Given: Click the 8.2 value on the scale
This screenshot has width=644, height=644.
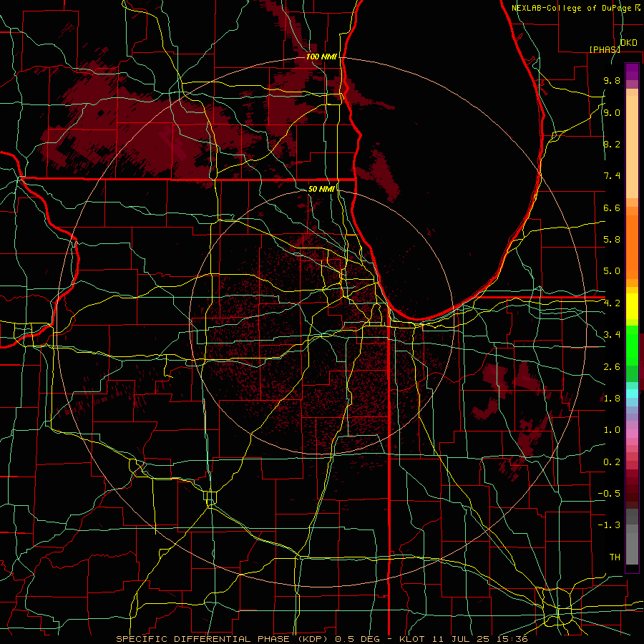Looking at the screenshot, I should [x=612, y=144].
